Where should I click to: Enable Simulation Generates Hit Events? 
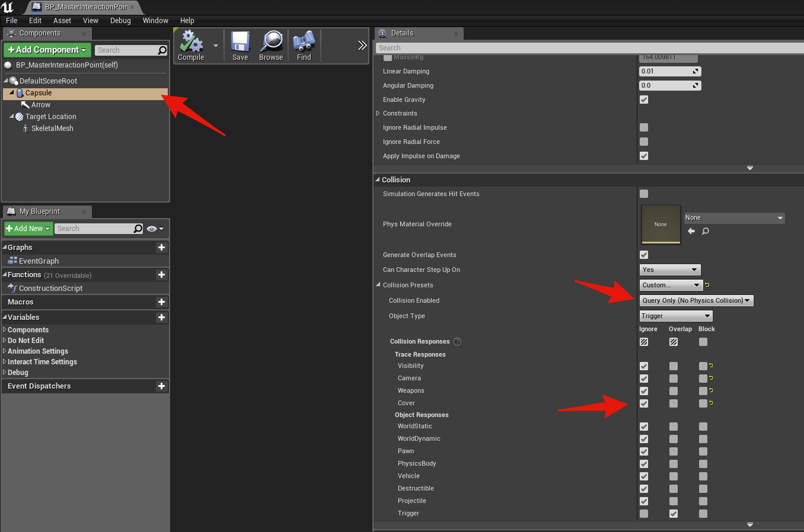tap(644, 194)
